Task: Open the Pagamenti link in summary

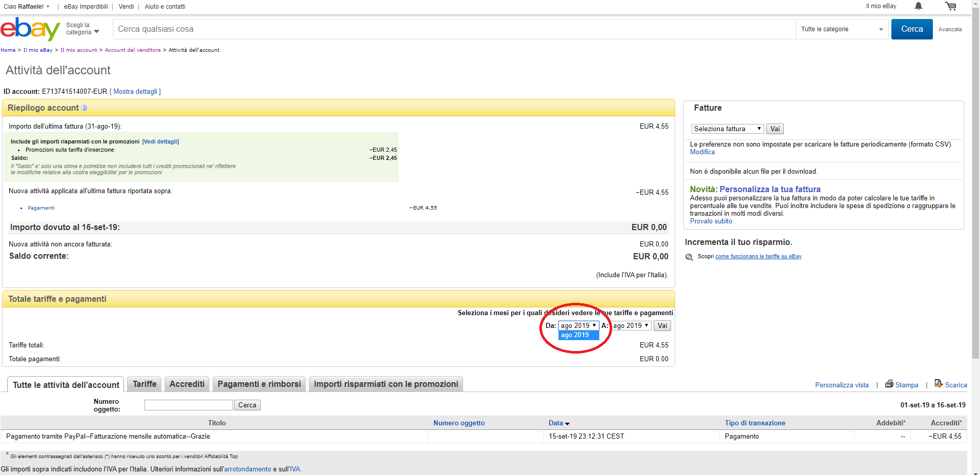Action: pos(41,208)
